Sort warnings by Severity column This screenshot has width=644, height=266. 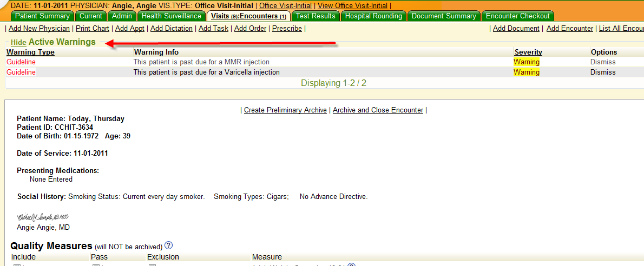[x=528, y=52]
